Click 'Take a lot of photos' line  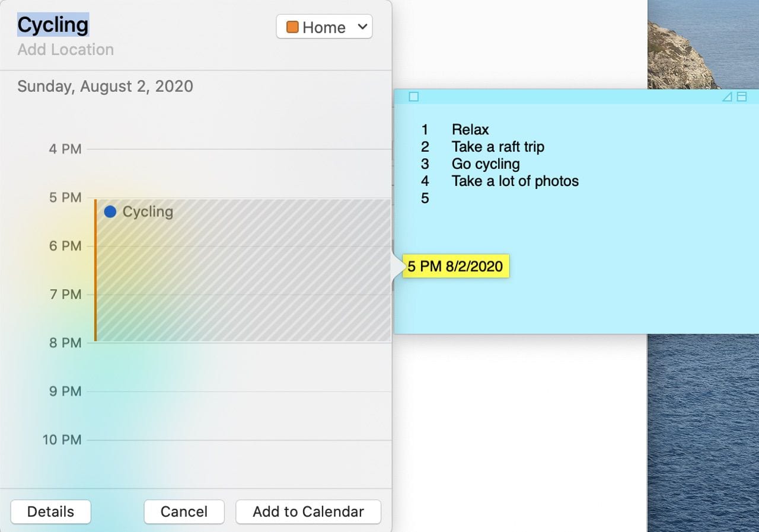pyautogui.click(x=515, y=181)
